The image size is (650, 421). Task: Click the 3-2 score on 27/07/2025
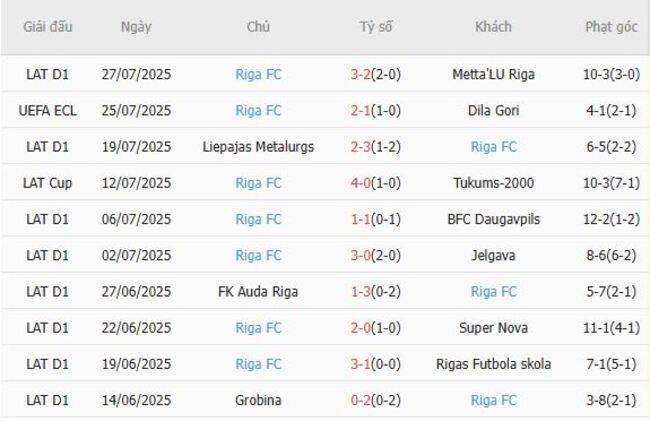click(361, 74)
